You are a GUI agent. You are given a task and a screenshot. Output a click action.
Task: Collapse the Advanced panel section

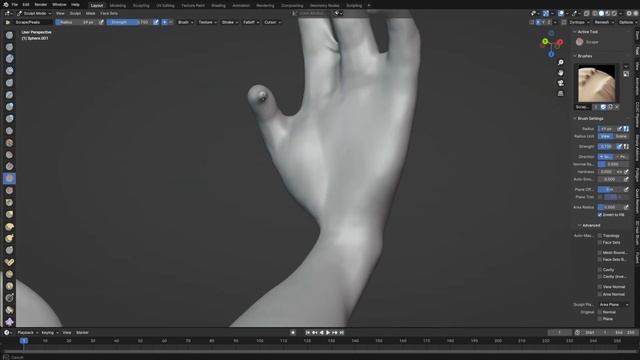pos(590,225)
